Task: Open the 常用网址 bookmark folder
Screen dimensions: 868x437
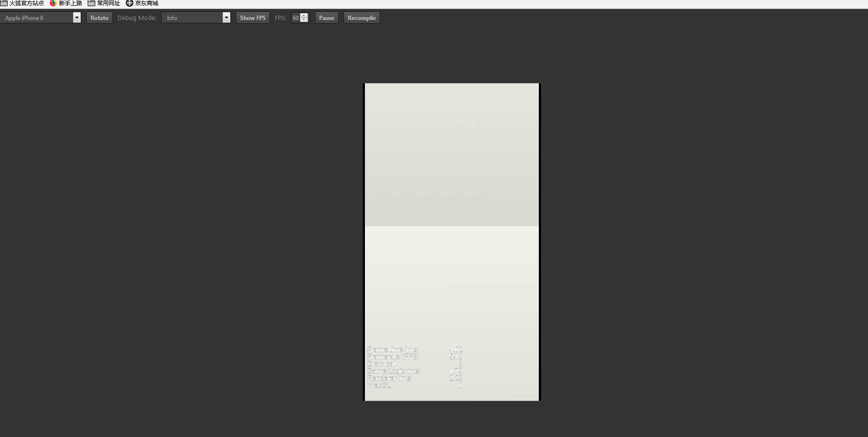Action: point(104,3)
